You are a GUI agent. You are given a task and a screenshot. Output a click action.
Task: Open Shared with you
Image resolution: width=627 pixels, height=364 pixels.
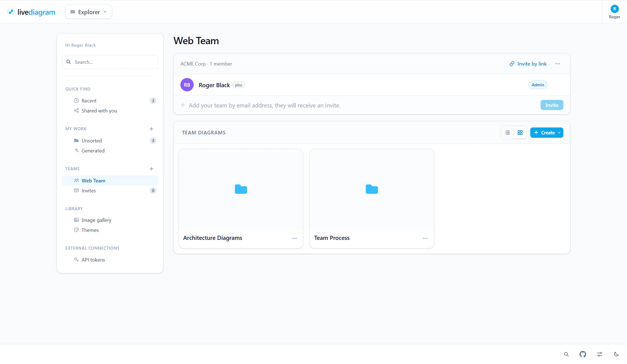[x=110, y=111]
